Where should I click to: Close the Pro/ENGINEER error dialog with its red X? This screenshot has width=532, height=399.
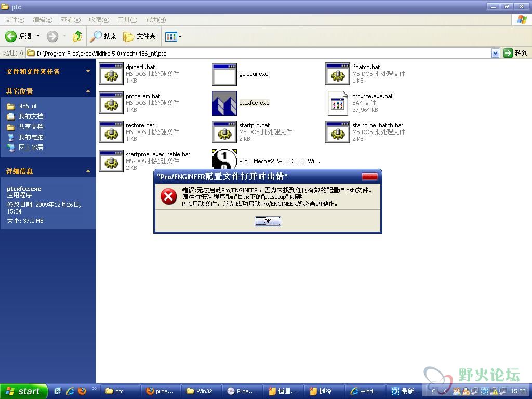369,177
